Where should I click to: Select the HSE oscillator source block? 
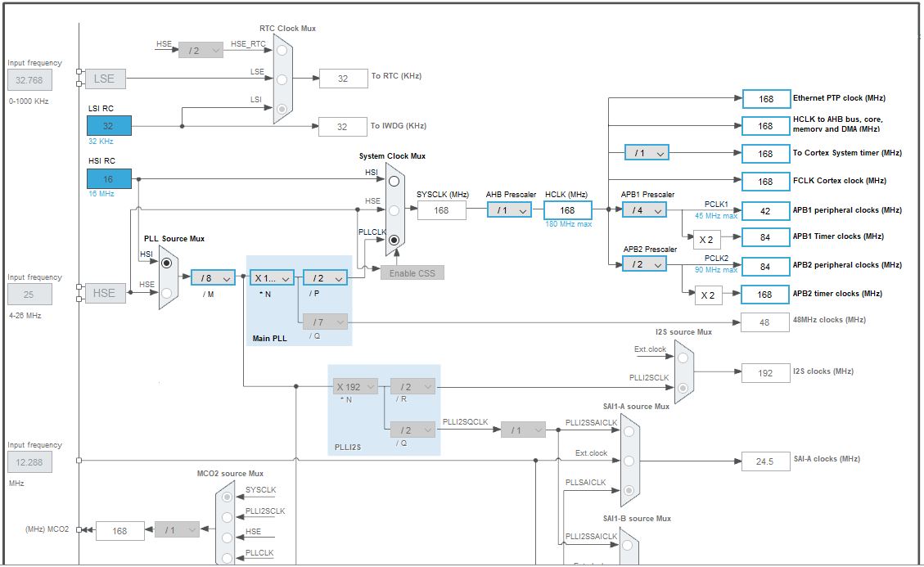pos(104,294)
